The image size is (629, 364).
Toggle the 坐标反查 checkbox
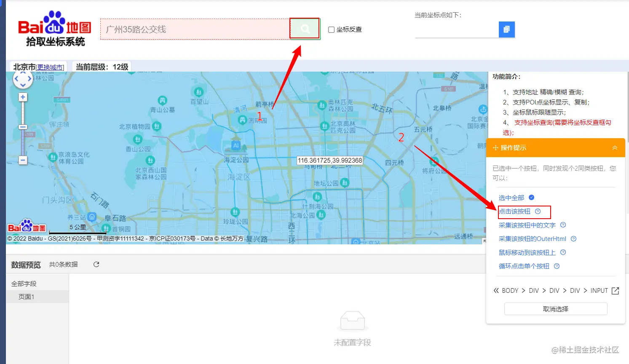[x=331, y=29]
